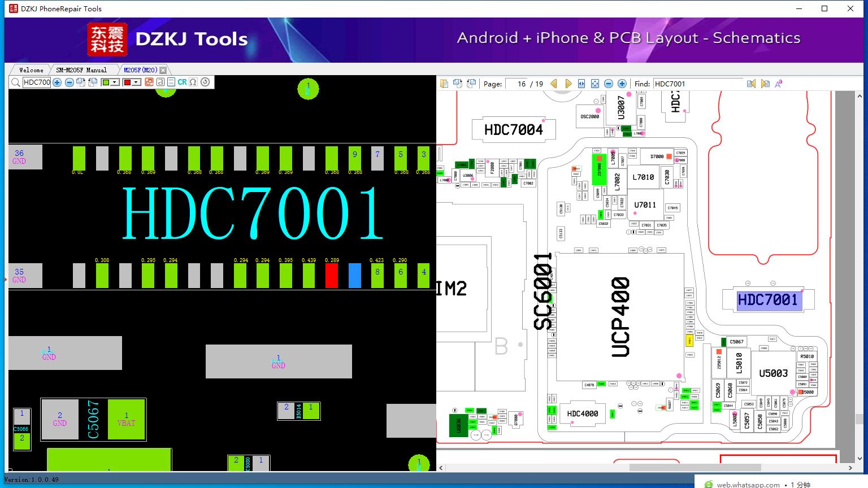
Task: Click the blue pad on HDC7001 connector
Action: tap(355, 275)
